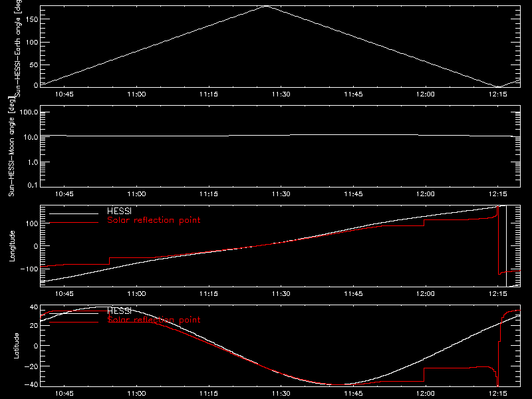Click the 1.0 tick on the Moon angle plot
This screenshot has width=532, height=399.
pos(33,162)
